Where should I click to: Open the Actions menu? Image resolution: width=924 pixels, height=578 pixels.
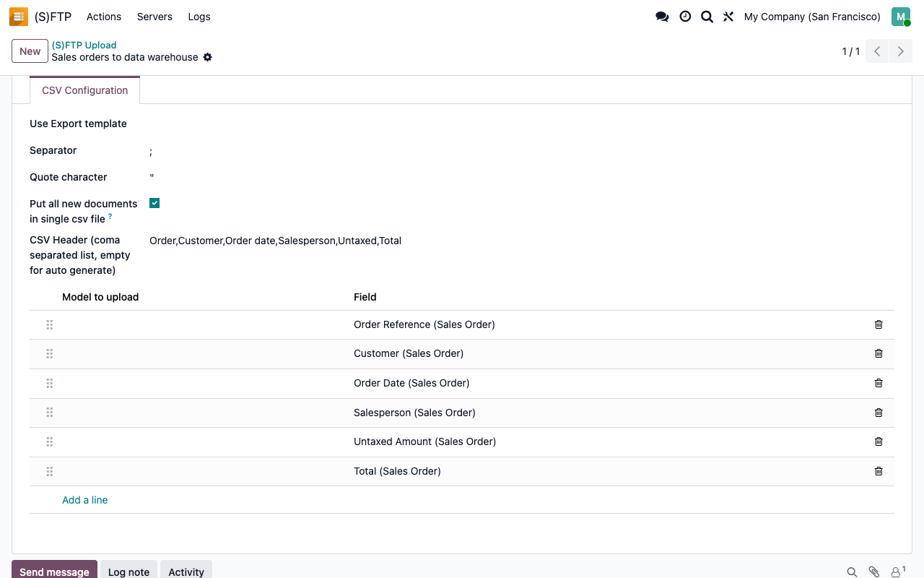pos(104,17)
